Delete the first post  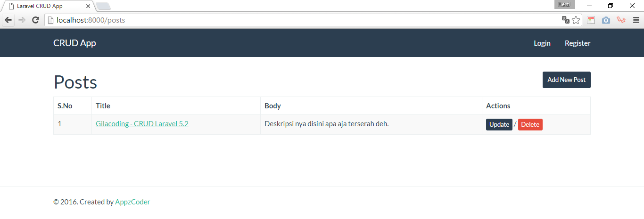530,124
